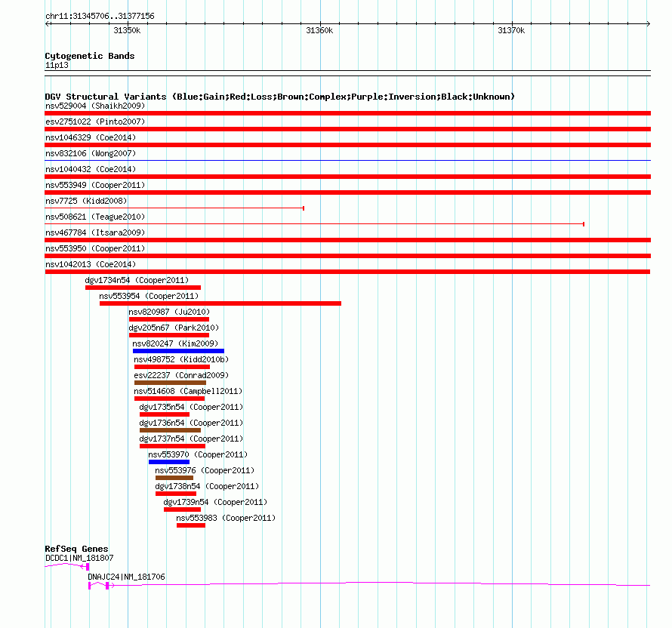Screen dimensions: 672x628
Task: Click esv22237 (Conrad2009) label
Action: 181,375
